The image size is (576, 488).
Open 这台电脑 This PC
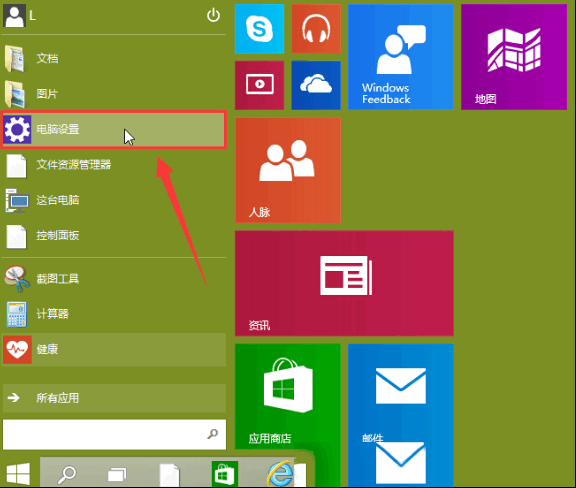114,200
